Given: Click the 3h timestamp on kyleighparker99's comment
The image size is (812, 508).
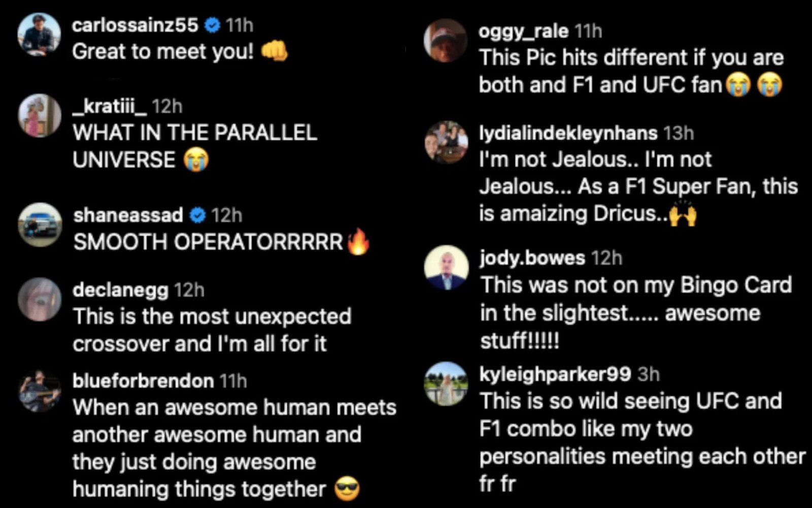Looking at the screenshot, I should click(x=646, y=374).
